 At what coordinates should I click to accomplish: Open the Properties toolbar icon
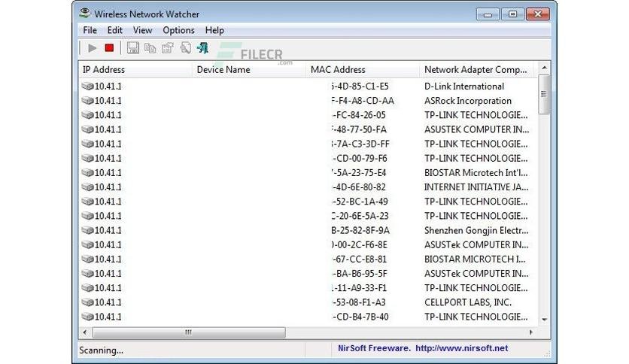[x=167, y=48]
